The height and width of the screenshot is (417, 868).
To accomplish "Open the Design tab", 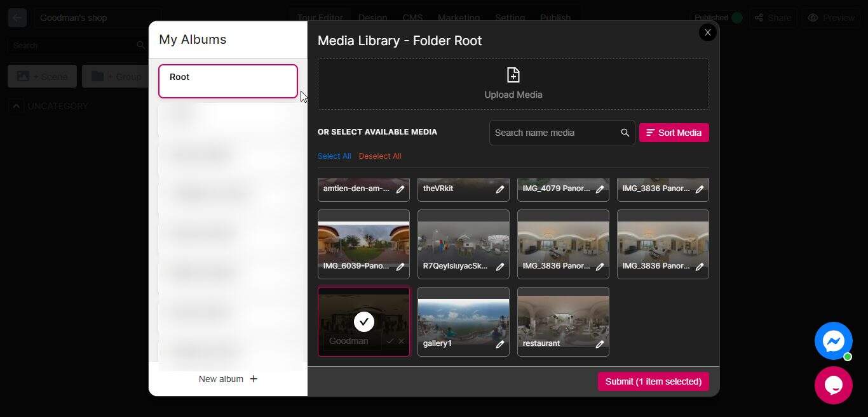I will pyautogui.click(x=373, y=18).
